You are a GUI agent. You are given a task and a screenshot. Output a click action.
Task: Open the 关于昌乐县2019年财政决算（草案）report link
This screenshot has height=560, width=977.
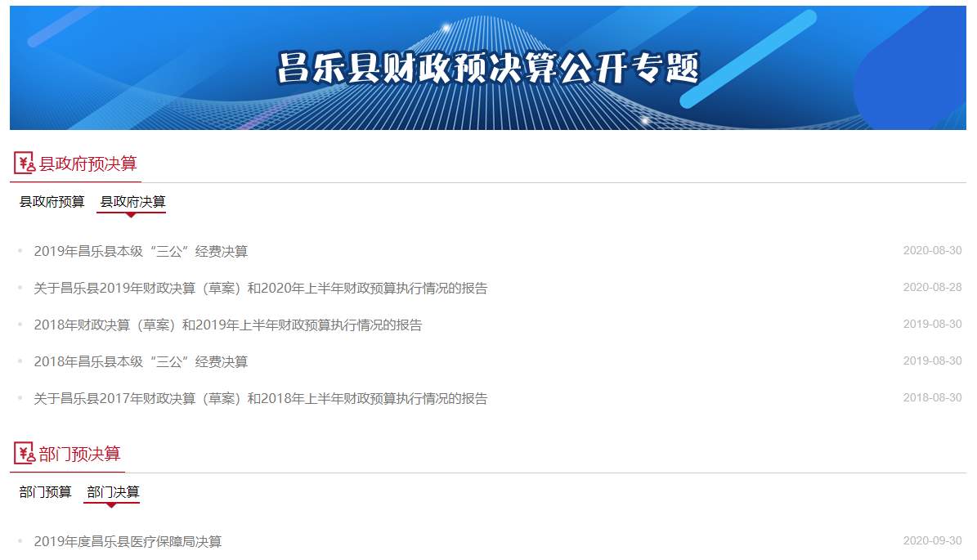260,289
